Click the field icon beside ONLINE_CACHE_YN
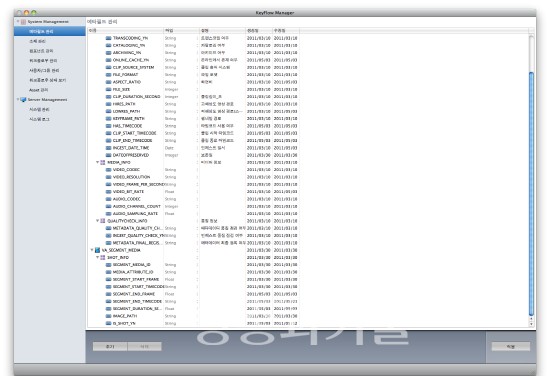This screenshot has height=376, width=550. click(109, 60)
